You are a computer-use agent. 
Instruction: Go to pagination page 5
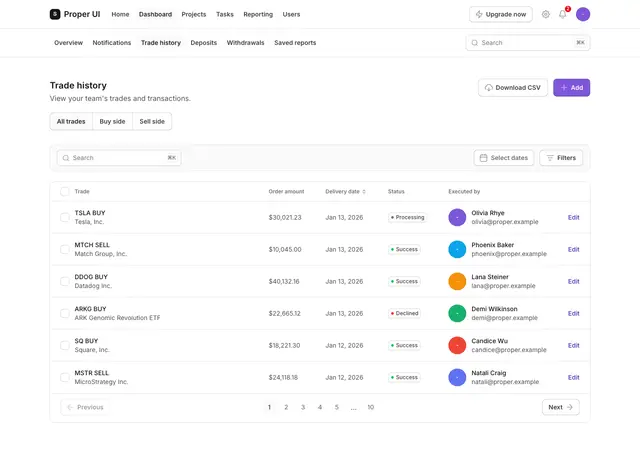336,407
